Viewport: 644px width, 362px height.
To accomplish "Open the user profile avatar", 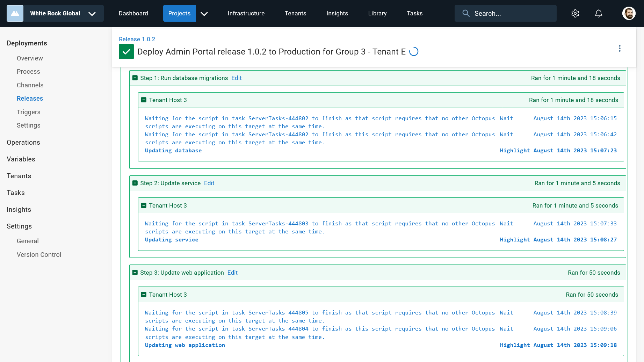I will (x=629, y=13).
